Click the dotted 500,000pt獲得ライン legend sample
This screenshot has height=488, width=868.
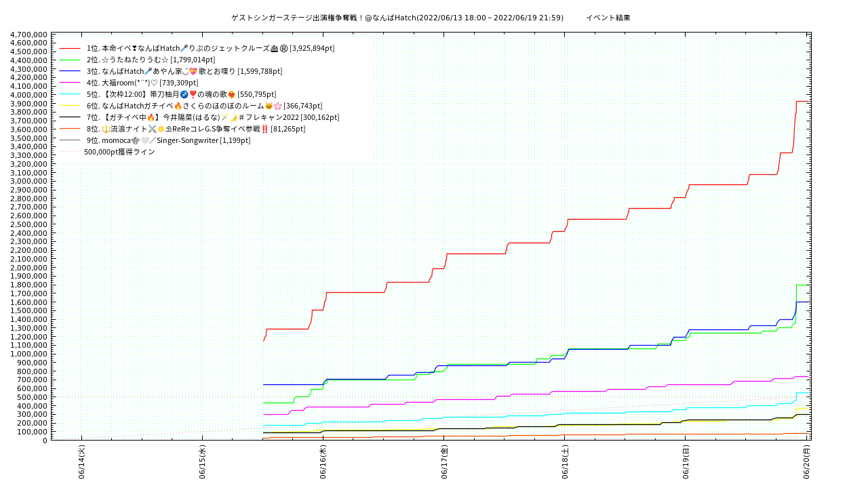tap(70, 152)
